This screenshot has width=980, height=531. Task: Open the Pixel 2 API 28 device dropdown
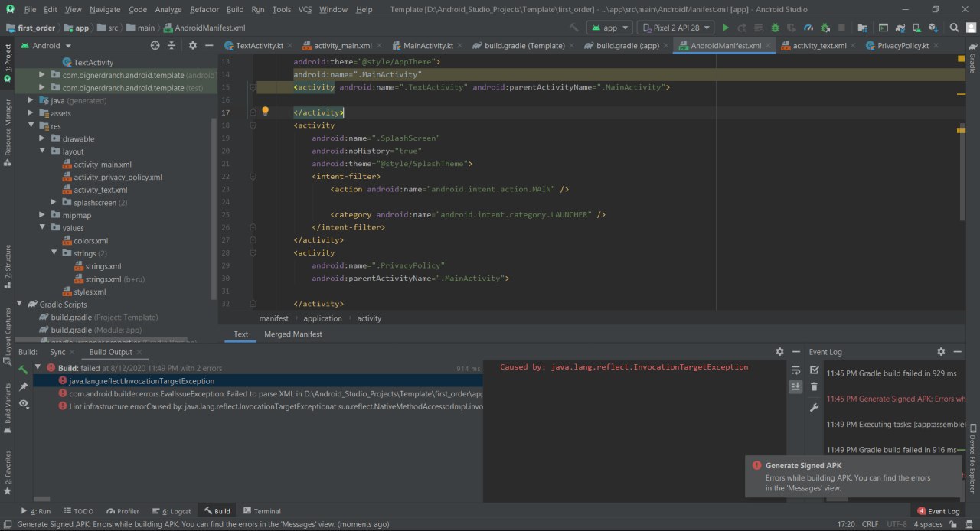pyautogui.click(x=675, y=28)
